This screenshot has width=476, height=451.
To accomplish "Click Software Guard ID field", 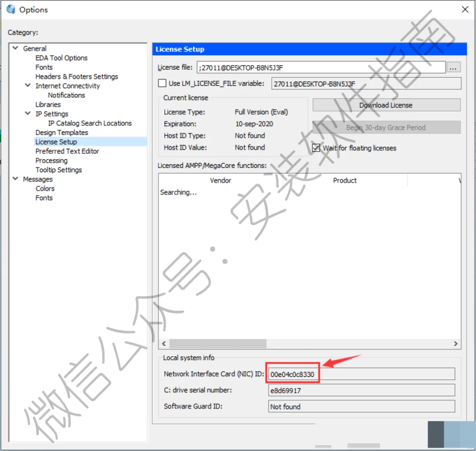I will (x=361, y=406).
